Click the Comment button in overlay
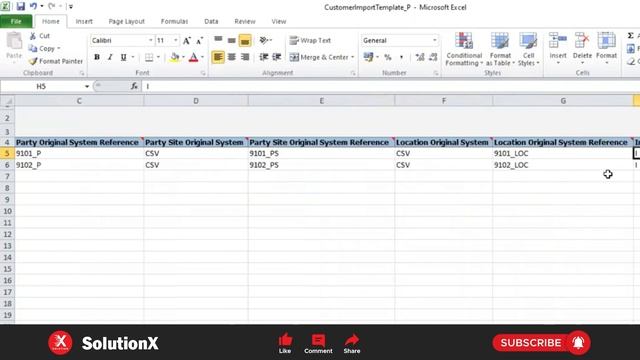The image size is (640, 360). (318, 344)
